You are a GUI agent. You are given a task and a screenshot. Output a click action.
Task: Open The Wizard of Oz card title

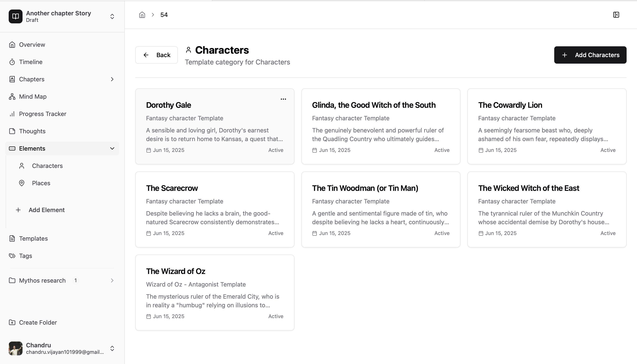[x=176, y=271]
